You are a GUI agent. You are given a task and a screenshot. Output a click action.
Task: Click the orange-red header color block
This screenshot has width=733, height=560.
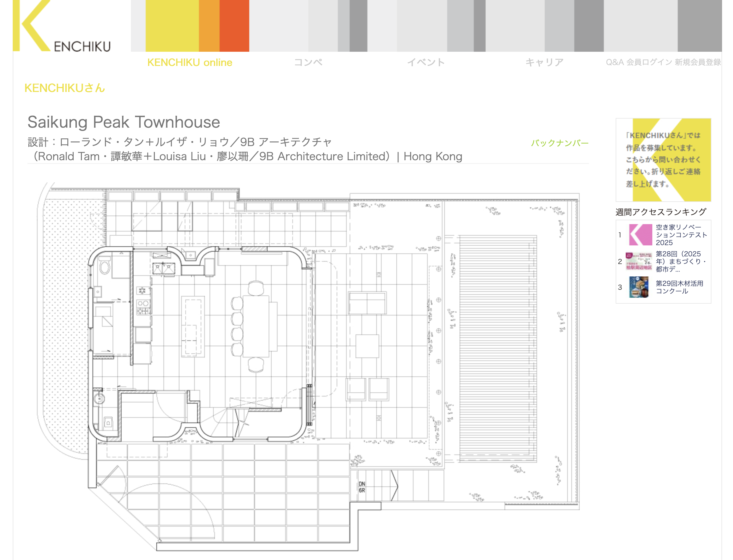(x=234, y=26)
